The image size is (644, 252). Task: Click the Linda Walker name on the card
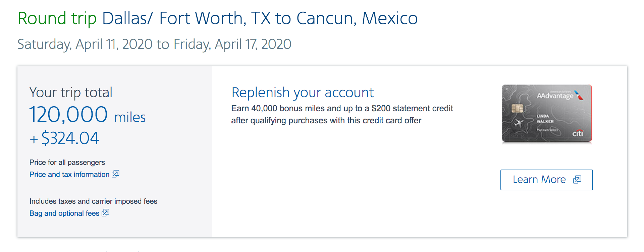click(545, 119)
